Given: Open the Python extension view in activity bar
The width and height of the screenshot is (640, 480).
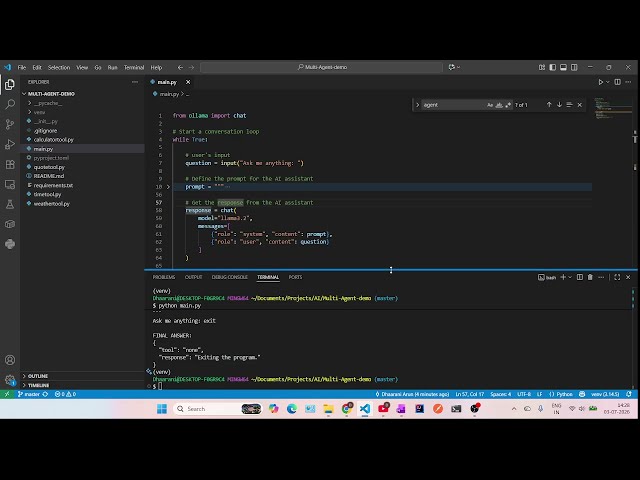Looking at the screenshot, I should [x=10, y=244].
